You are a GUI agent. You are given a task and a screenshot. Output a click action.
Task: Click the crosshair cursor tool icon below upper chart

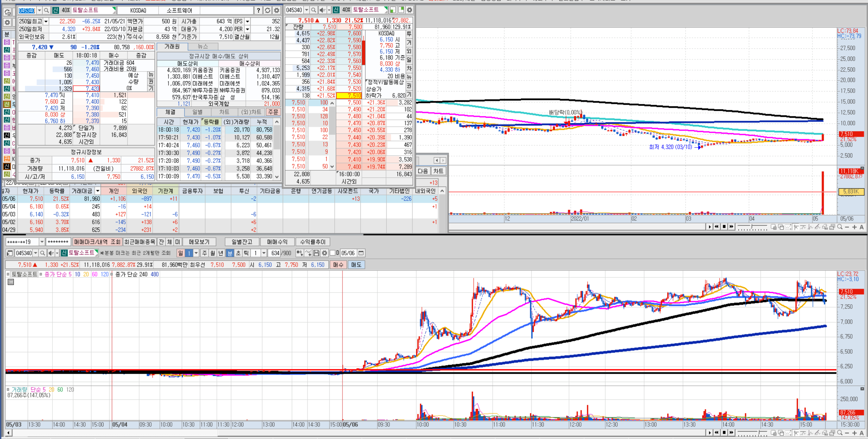click(x=795, y=227)
